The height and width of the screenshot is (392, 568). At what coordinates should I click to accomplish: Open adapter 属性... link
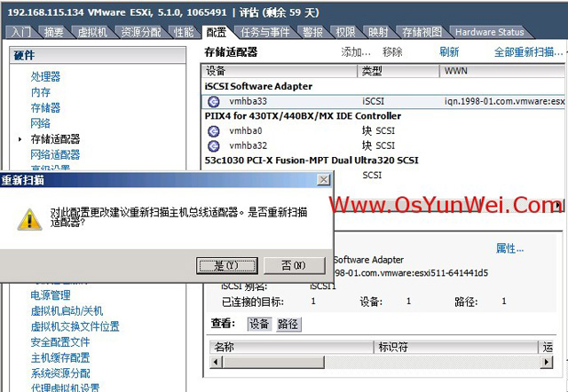click(x=509, y=248)
